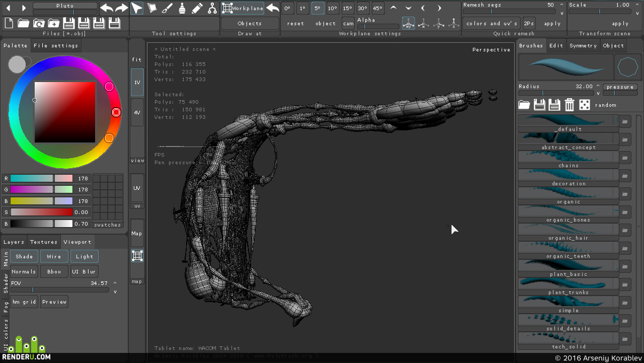644x363 pixels.
Task: Increase Radius with the up arrow
Action: [x=598, y=86]
